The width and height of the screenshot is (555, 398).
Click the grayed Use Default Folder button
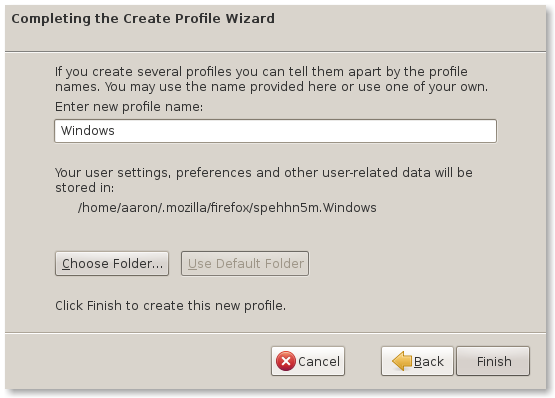(x=245, y=263)
